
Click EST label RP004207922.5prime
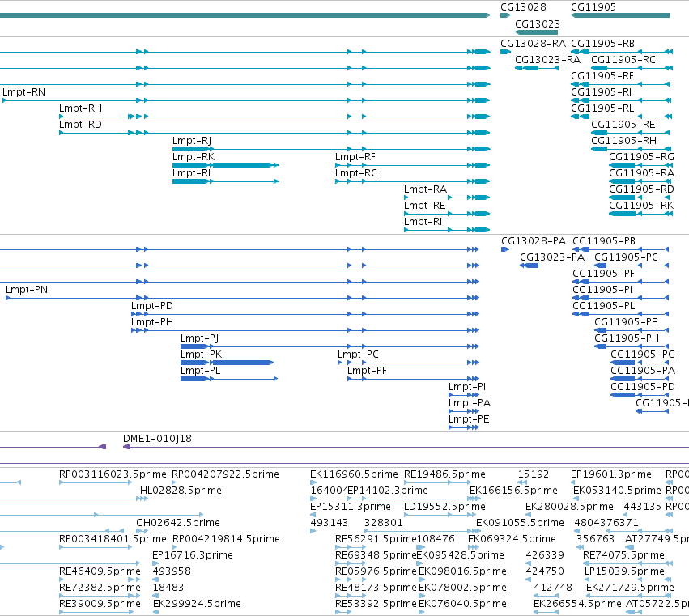pos(225,474)
